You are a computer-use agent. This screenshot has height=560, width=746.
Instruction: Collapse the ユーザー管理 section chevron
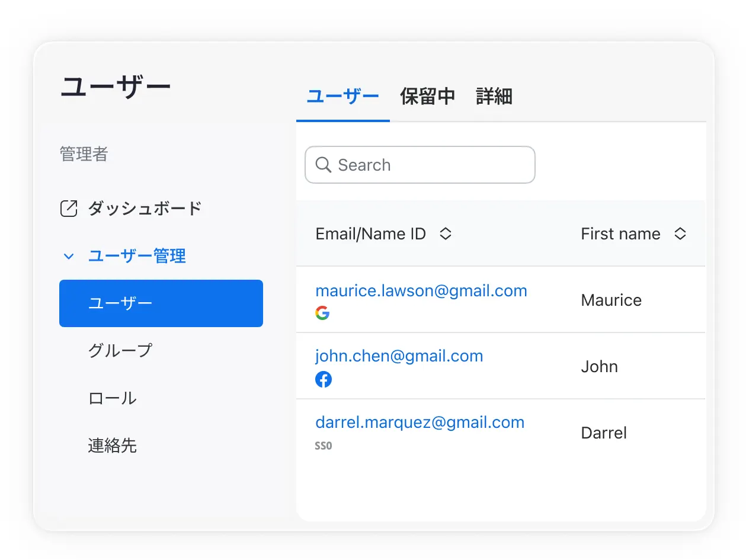[x=69, y=256]
